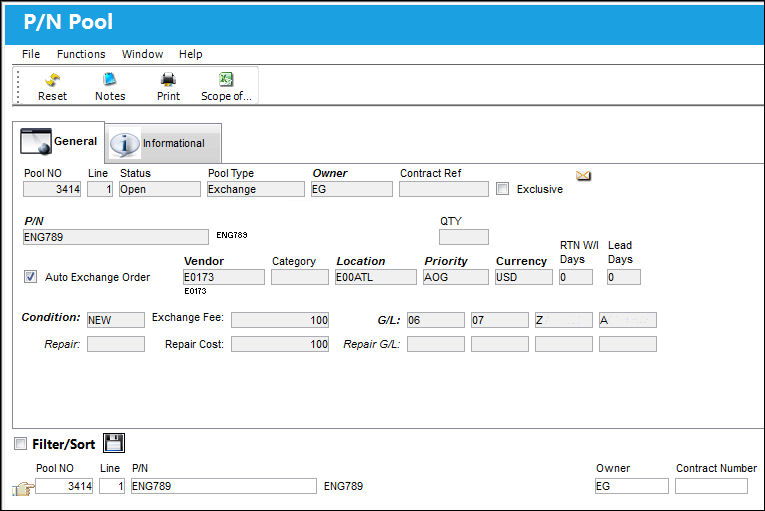Click the Priority field showing AOG
The image size is (765, 511).
click(456, 277)
